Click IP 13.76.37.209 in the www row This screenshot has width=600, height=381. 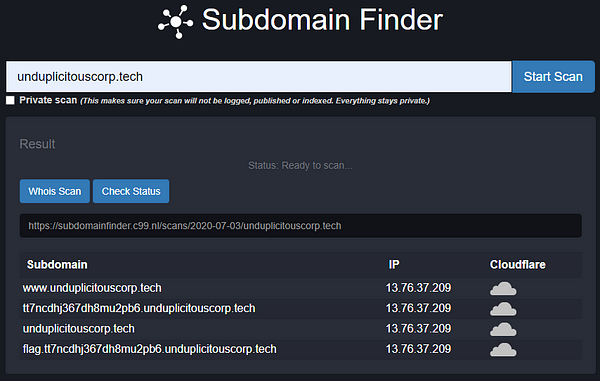pyautogui.click(x=418, y=288)
